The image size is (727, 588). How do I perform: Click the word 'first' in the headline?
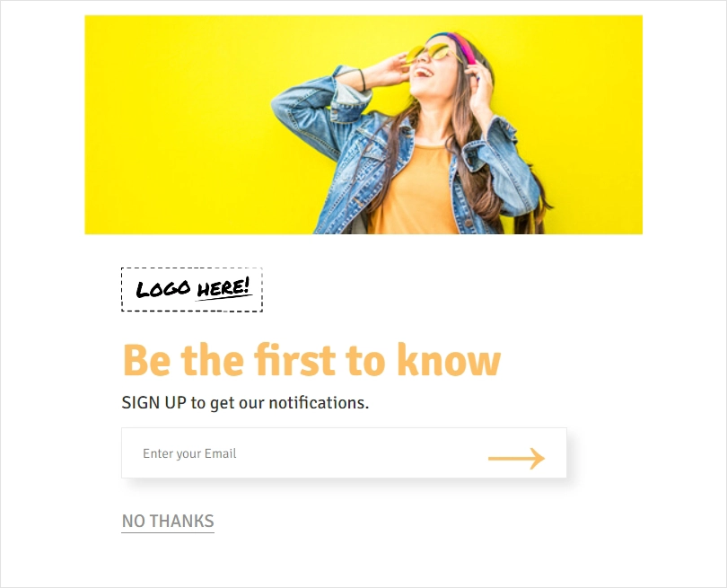coord(295,360)
